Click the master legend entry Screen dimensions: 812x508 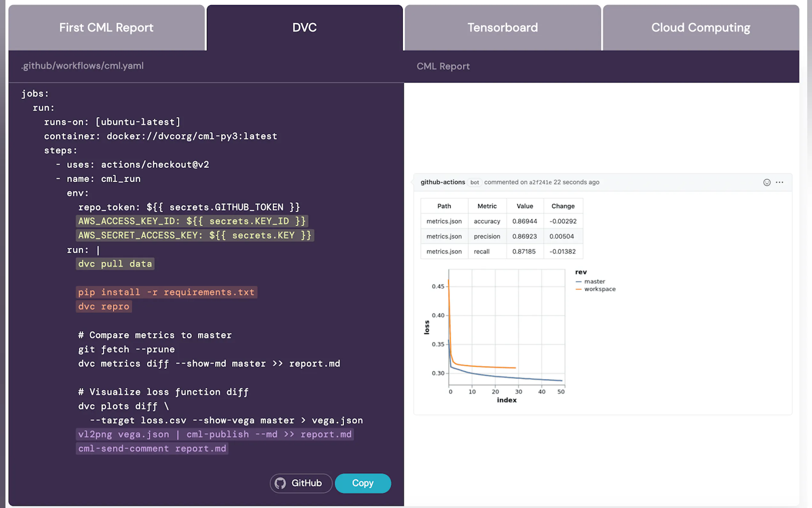click(590, 281)
